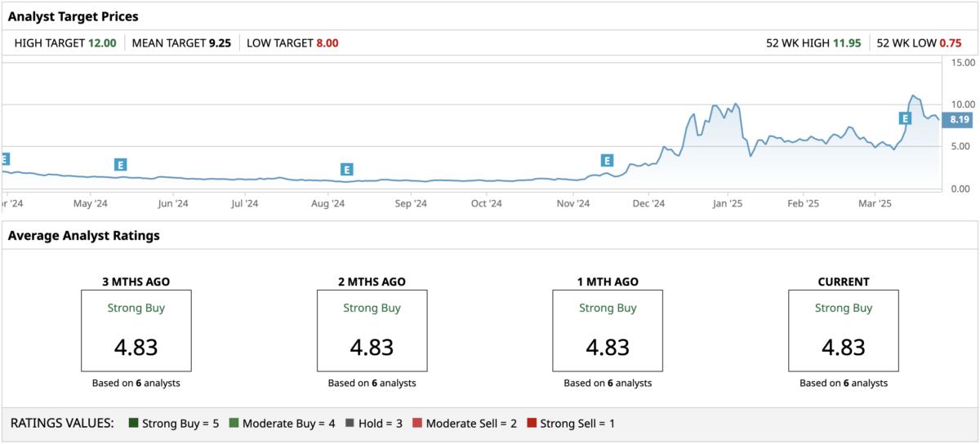Click the light red Moderate Sell swatch

pyautogui.click(x=416, y=424)
